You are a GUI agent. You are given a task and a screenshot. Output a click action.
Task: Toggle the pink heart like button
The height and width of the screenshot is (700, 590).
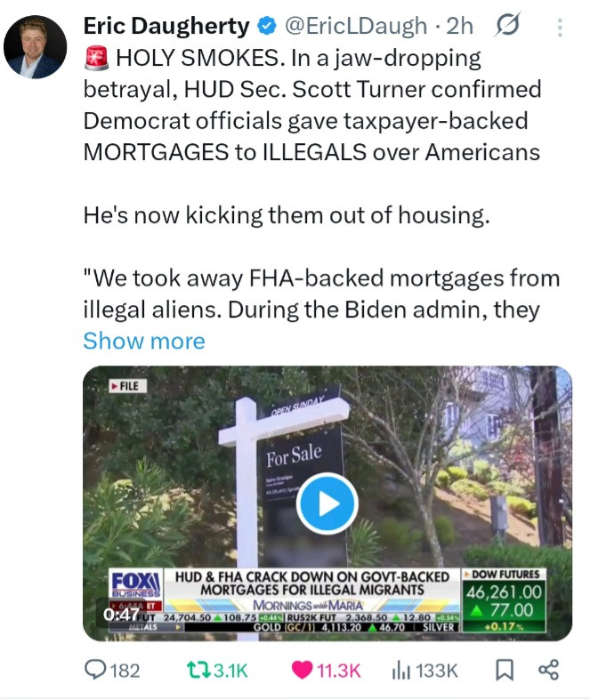tap(302, 670)
